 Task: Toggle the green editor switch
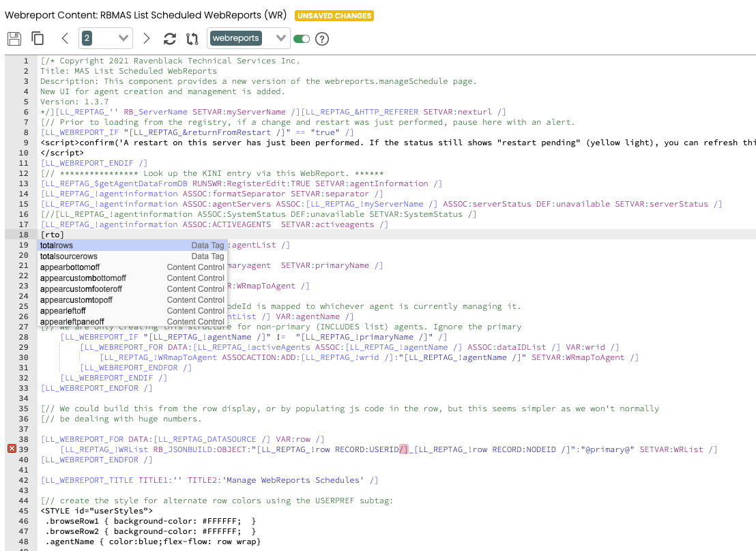[x=302, y=39]
